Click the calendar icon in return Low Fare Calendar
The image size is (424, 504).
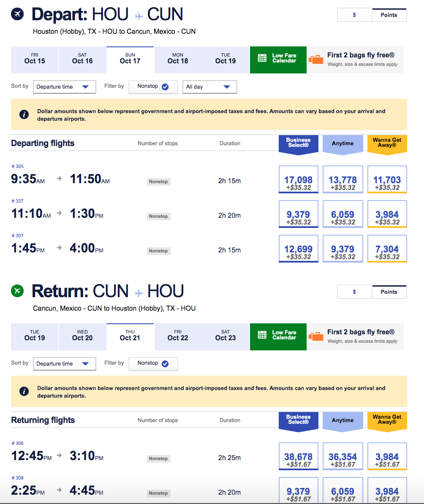coord(262,335)
